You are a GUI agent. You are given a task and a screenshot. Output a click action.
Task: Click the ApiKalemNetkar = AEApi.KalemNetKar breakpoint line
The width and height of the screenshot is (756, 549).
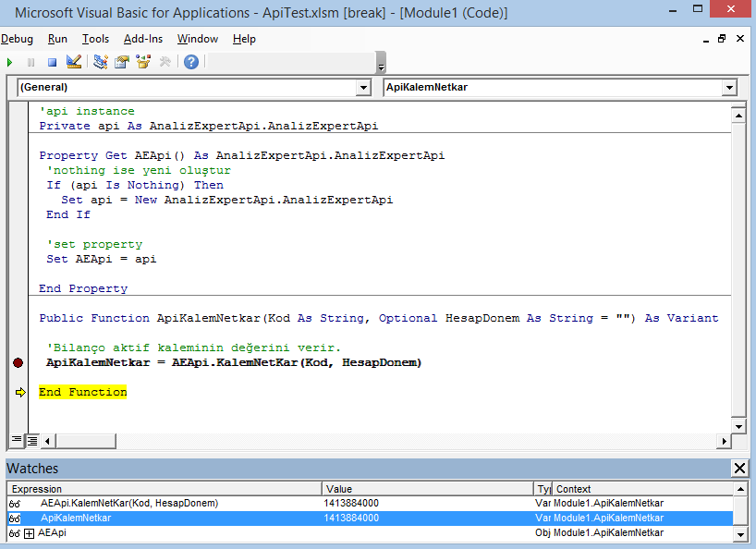coord(234,362)
